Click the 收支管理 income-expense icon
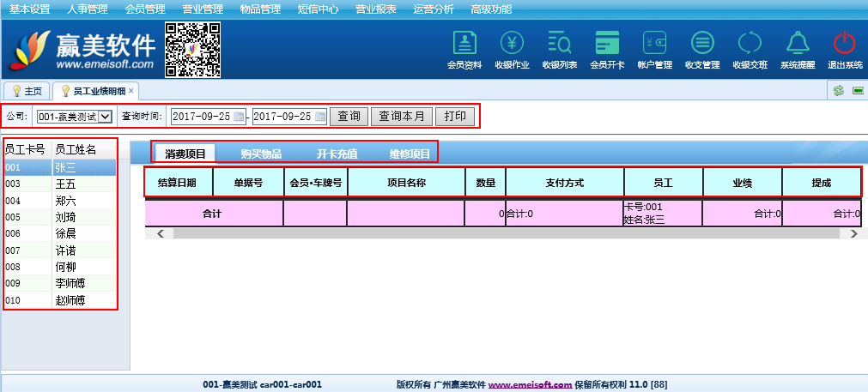The height and width of the screenshot is (392, 868). (702, 43)
